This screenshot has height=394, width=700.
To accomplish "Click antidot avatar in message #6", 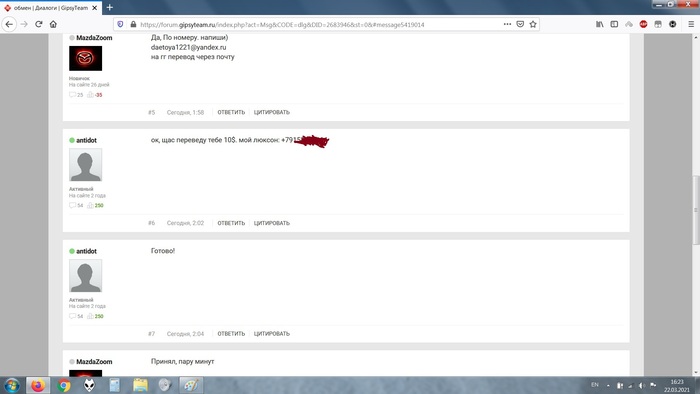I will point(85,165).
